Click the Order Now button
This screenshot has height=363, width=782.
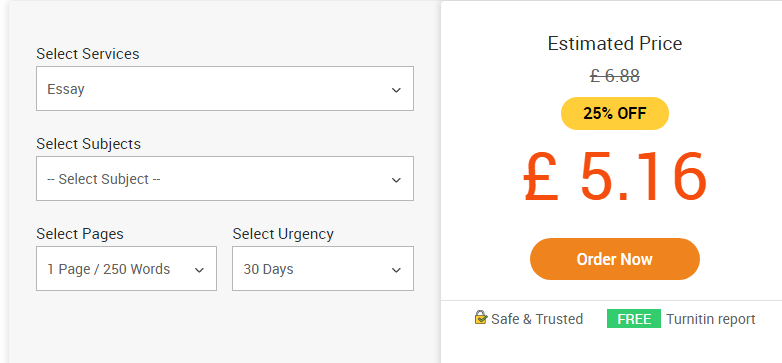click(614, 259)
